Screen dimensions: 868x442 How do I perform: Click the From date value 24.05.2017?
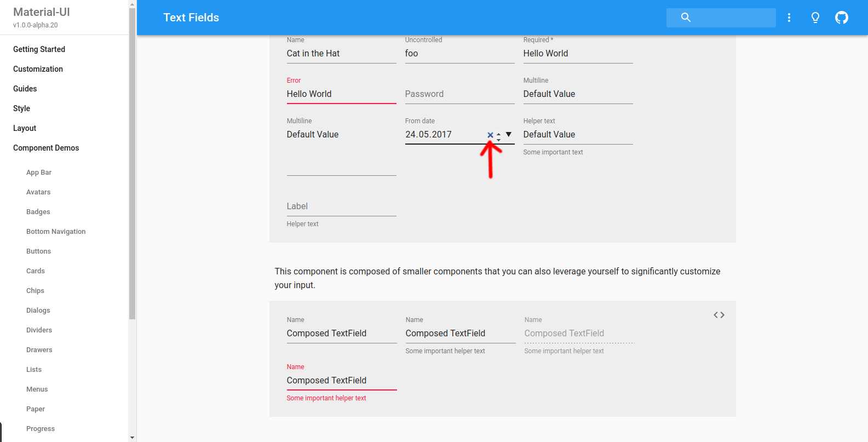pos(428,135)
